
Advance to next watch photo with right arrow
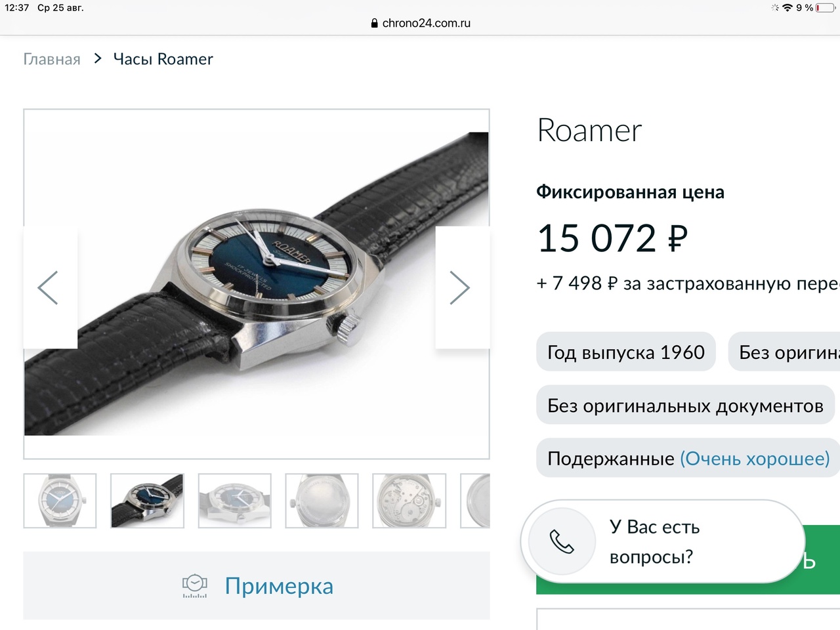tap(460, 287)
